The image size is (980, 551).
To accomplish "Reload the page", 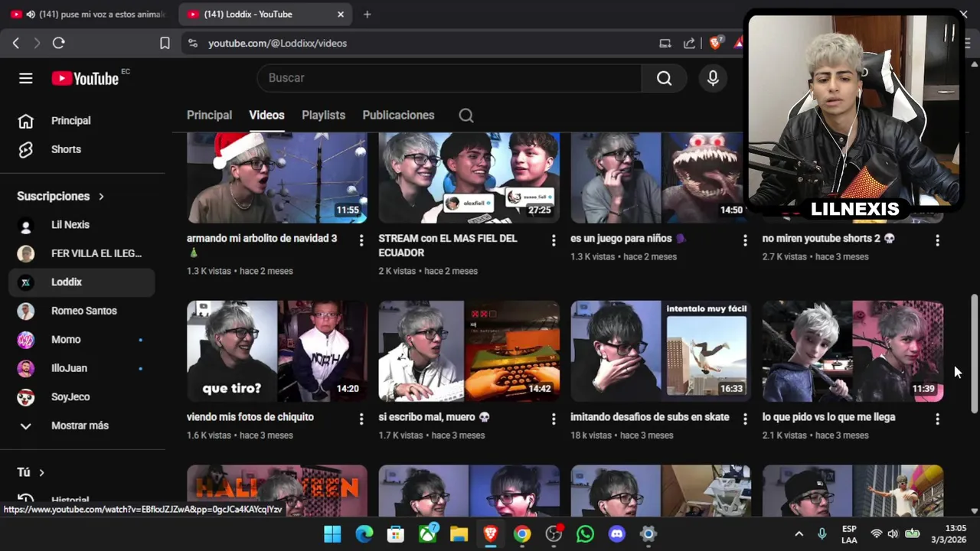I will coord(58,44).
